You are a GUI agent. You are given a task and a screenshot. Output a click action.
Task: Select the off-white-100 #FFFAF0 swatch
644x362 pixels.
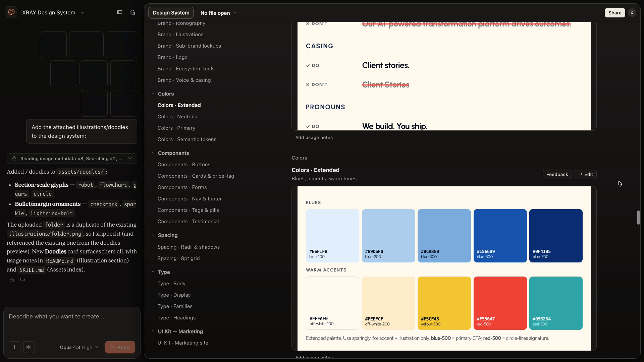click(332, 303)
